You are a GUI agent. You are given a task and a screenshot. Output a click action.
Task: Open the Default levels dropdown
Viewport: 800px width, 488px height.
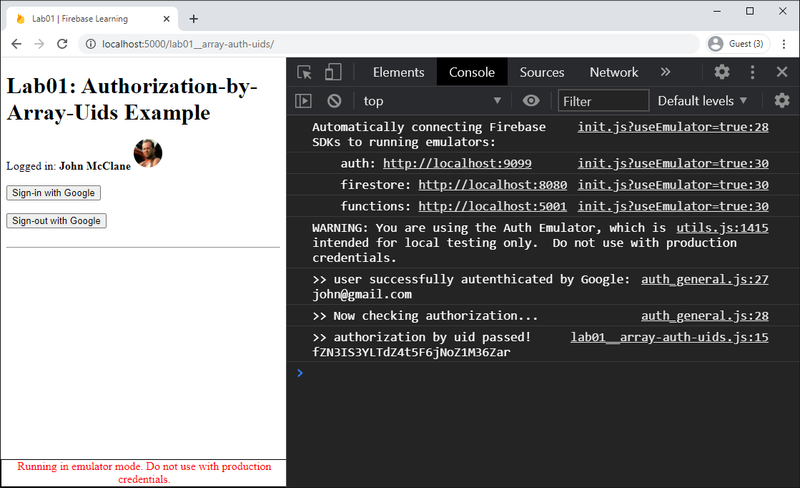click(x=702, y=101)
